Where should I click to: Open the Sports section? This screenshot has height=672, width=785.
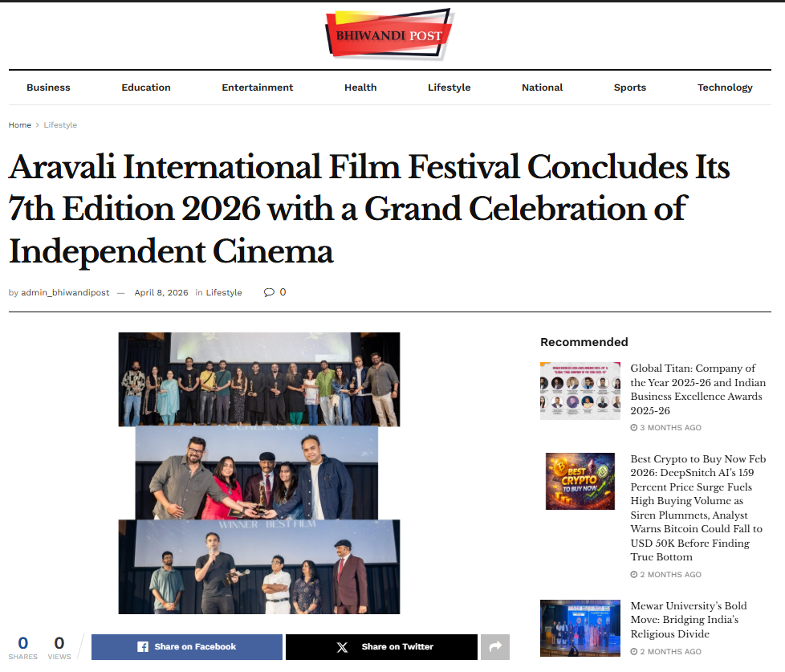tap(629, 88)
